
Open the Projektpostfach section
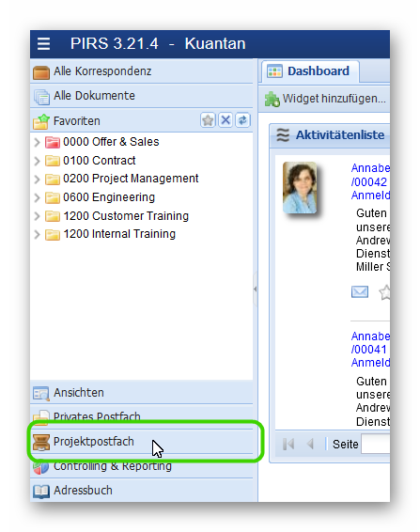pos(142,442)
